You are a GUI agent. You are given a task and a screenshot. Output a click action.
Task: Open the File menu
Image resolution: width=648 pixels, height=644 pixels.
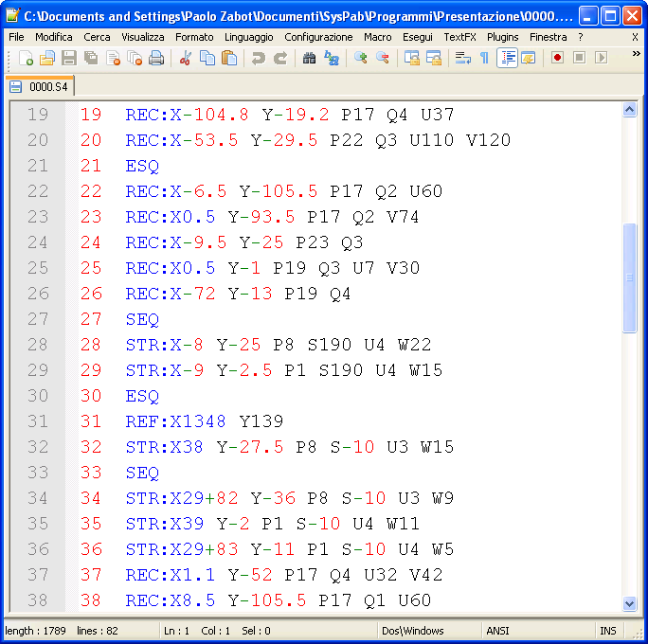(16, 37)
